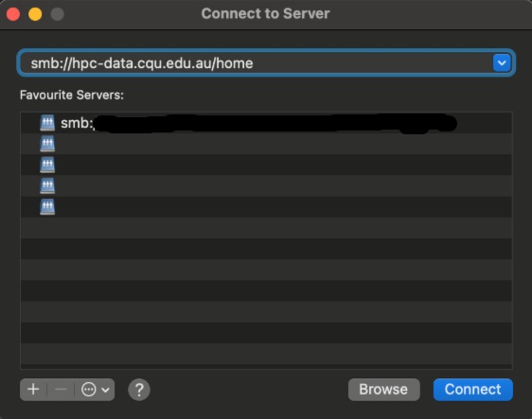532x419 pixels.
Task: Click the redacted smb server entry text
Action: [258, 123]
